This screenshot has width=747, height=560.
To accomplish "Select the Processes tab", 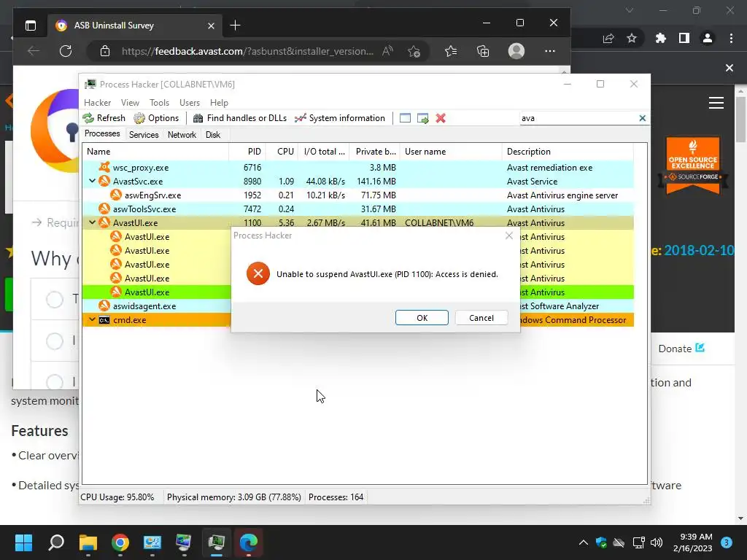I will 102,133.
